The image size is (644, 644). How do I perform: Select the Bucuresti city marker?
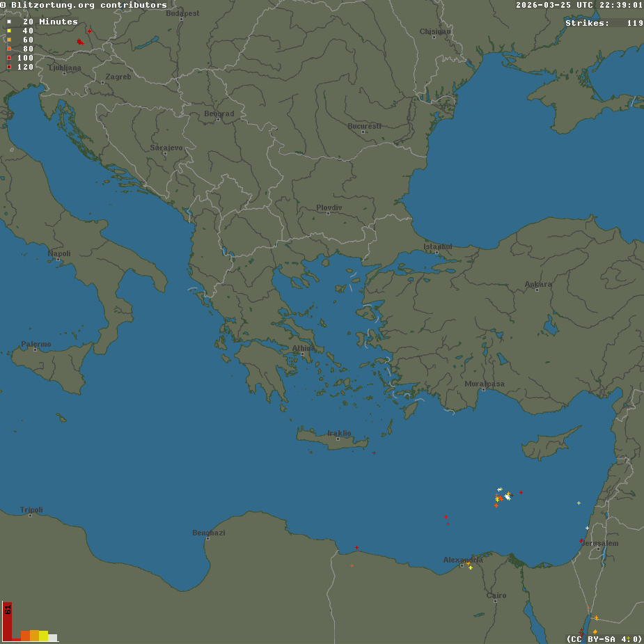coord(363,132)
